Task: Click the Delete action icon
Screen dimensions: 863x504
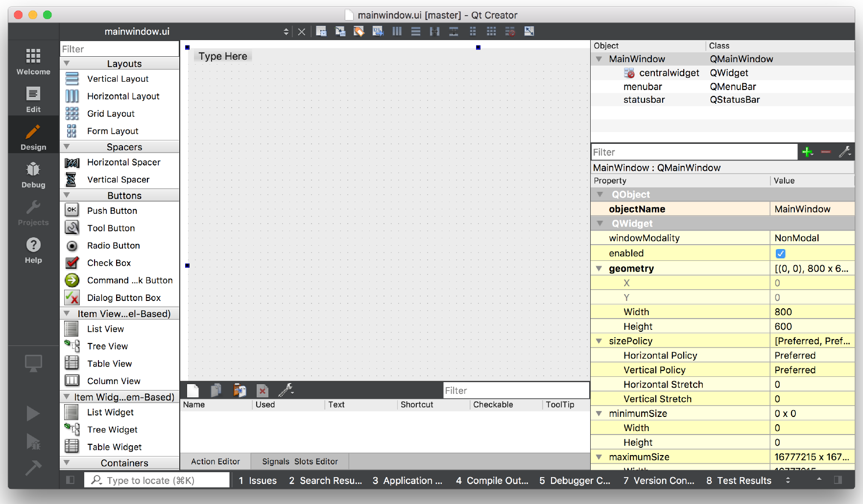Action: tap(263, 390)
